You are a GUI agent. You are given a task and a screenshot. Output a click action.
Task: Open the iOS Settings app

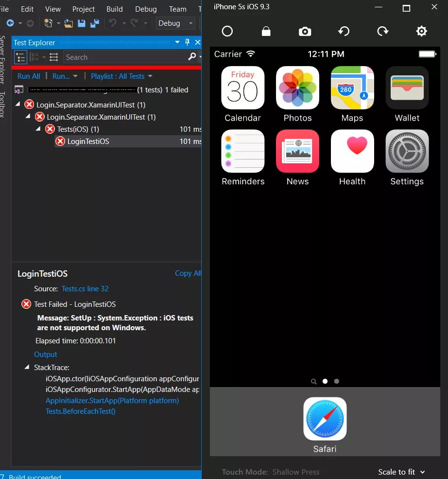[x=407, y=151]
